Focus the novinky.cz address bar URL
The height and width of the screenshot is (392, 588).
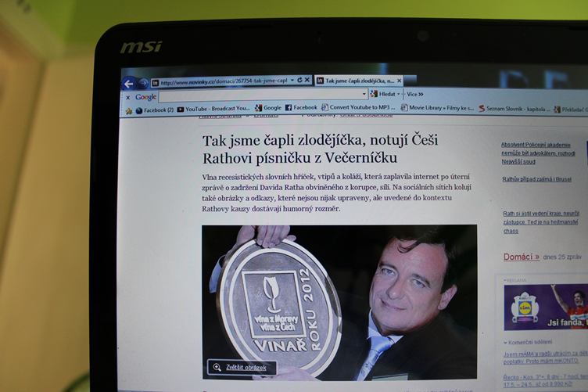(224, 81)
